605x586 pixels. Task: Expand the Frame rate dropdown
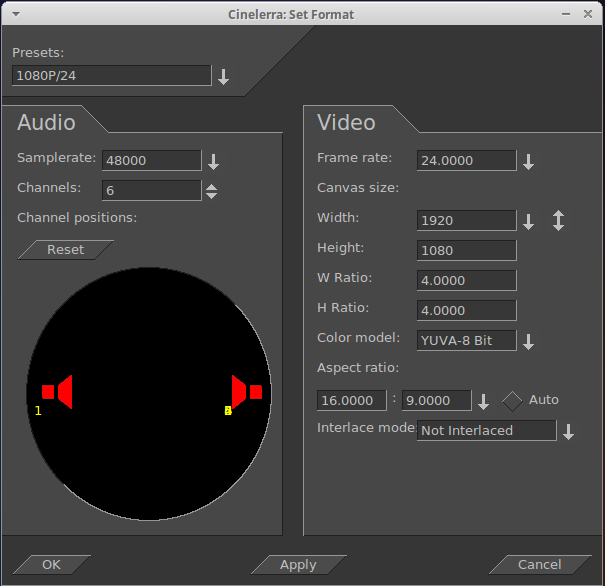coord(528,161)
